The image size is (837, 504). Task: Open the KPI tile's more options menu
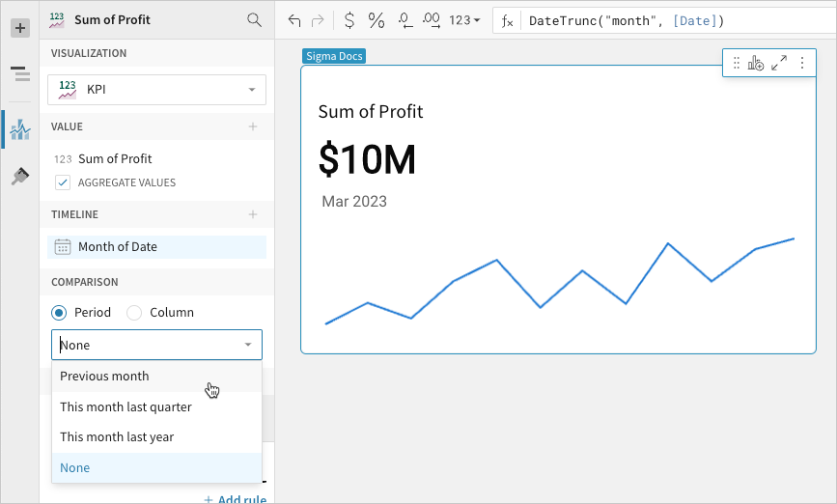tap(801, 63)
